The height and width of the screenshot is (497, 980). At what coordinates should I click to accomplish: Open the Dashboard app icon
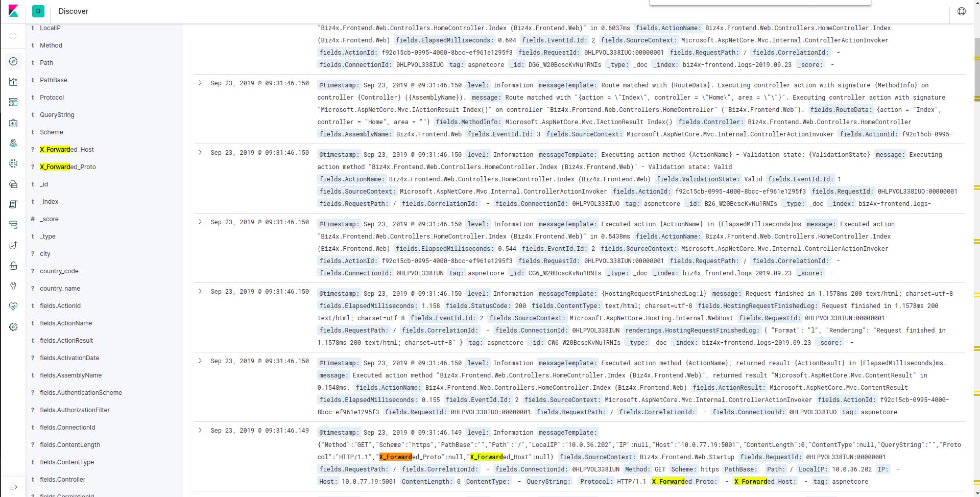[x=13, y=102]
